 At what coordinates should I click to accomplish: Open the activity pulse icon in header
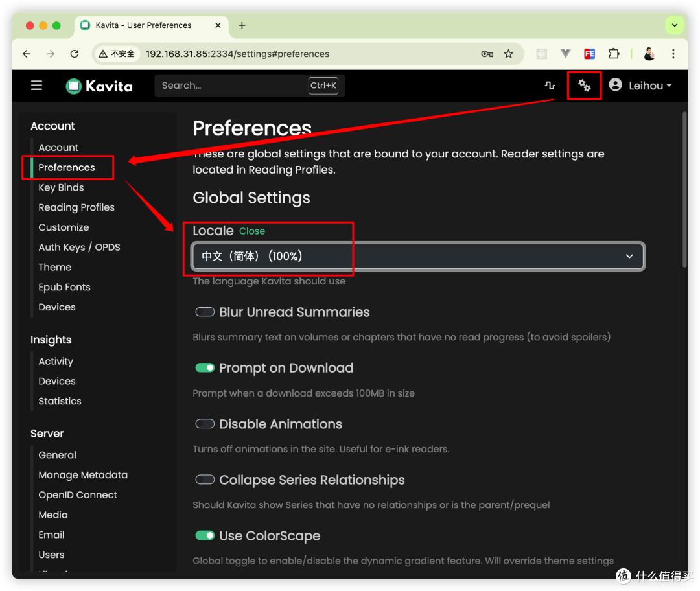550,86
